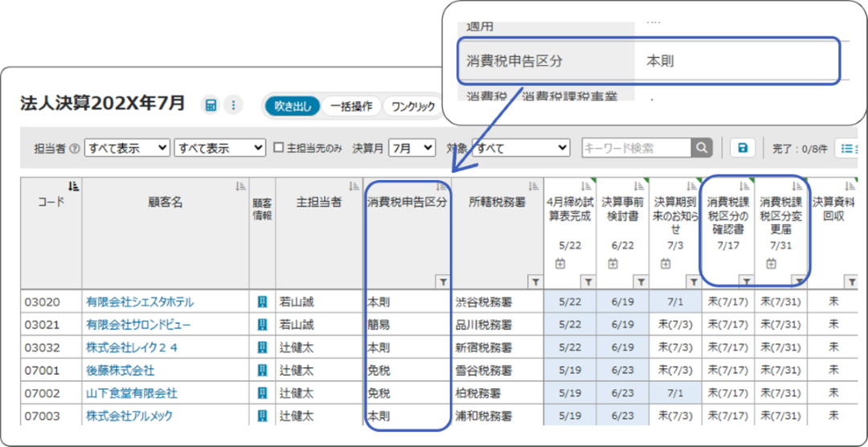This screenshot has width=868, height=447.
Task: Click 未(7/31) cell in 山下食堂有限会社 row
Action: coord(781,392)
